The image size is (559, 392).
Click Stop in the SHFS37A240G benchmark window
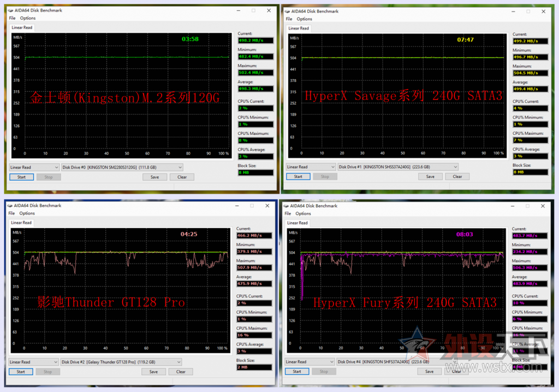pyautogui.click(x=324, y=371)
